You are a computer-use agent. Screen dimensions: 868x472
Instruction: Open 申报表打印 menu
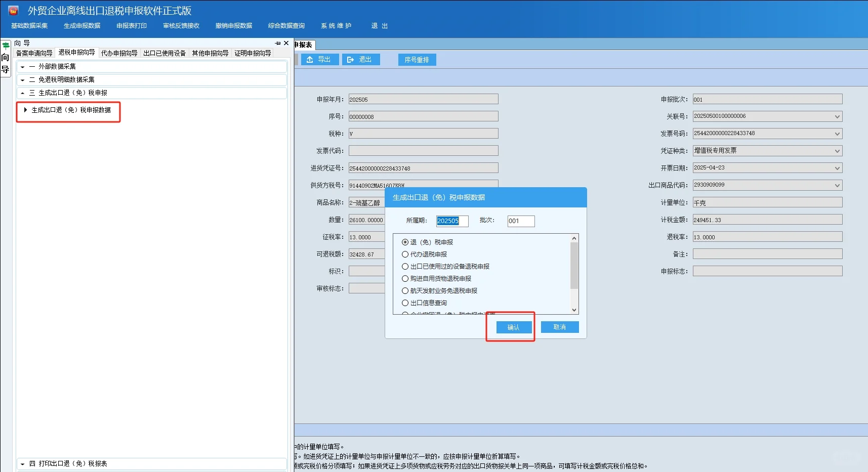(x=132, y=26)
